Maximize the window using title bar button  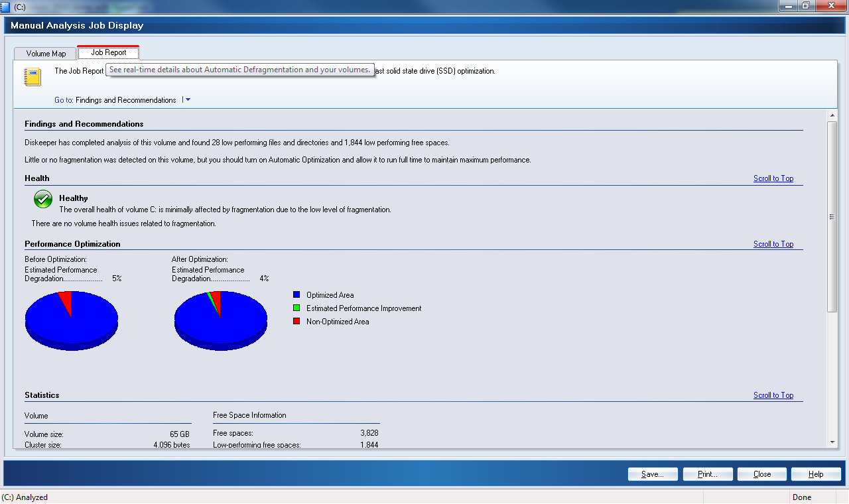click(x=805, y=5)
